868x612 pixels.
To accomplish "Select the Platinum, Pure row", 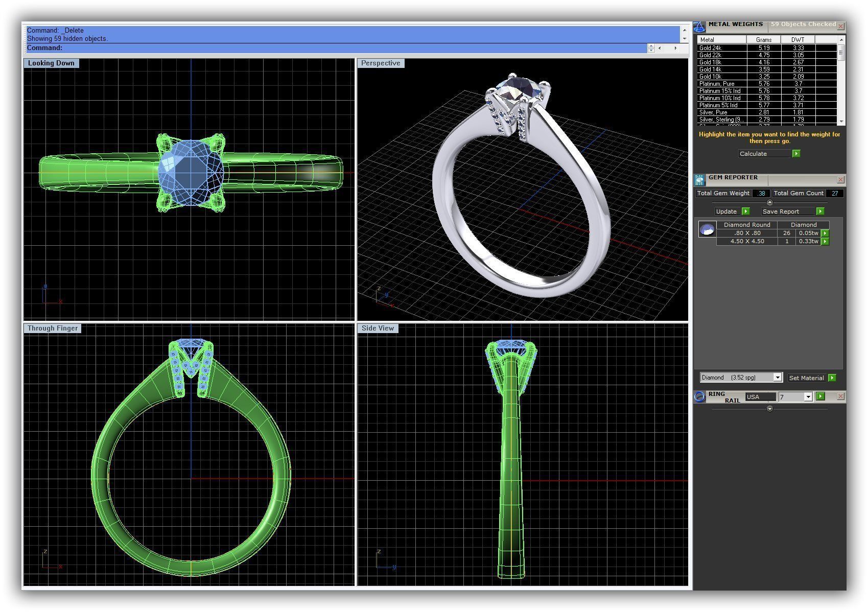I will (x=767, y=84).
